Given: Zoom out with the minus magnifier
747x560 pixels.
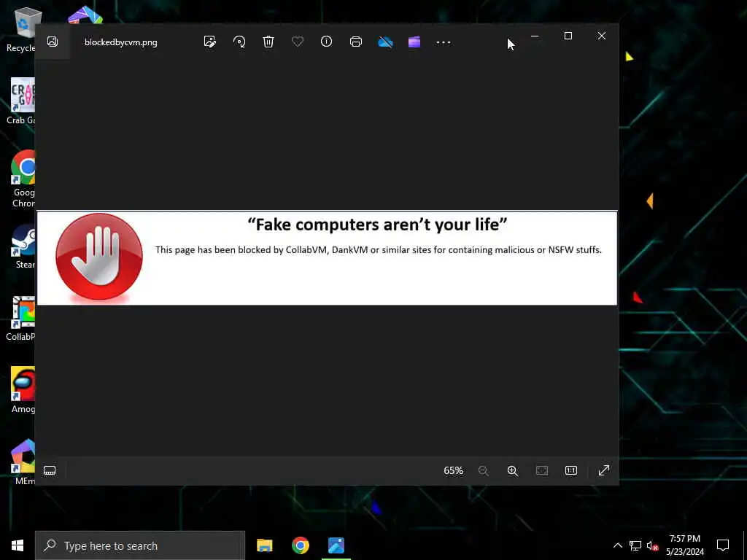Looking at the screenshot, I should (484, 470).
